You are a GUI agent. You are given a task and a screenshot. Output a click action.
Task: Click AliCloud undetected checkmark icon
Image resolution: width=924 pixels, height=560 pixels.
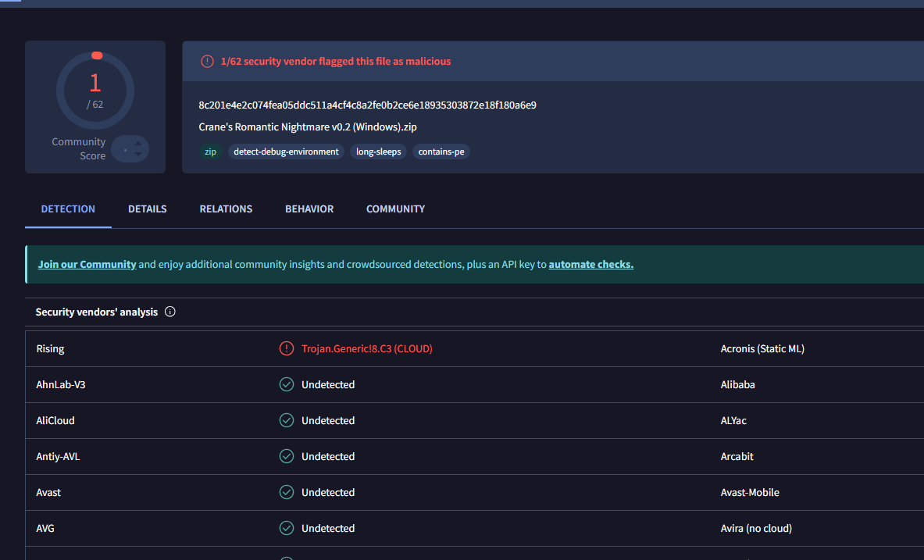[x=287, y=420]
